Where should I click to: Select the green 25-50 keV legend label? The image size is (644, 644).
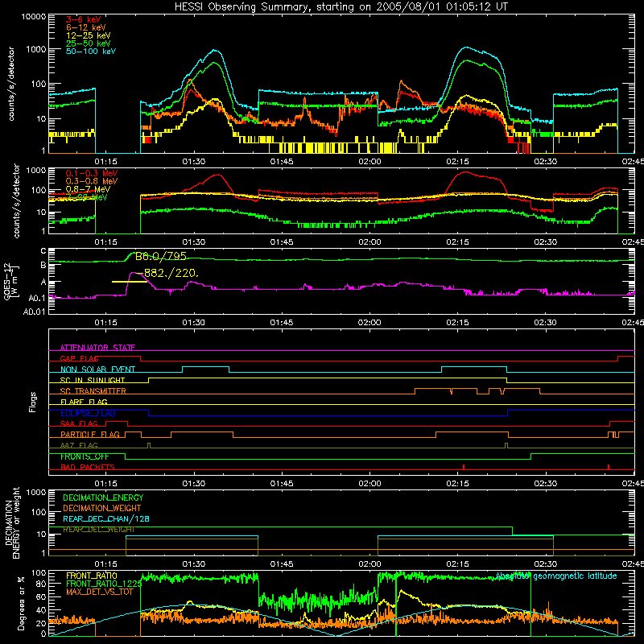tap(88, 43)
